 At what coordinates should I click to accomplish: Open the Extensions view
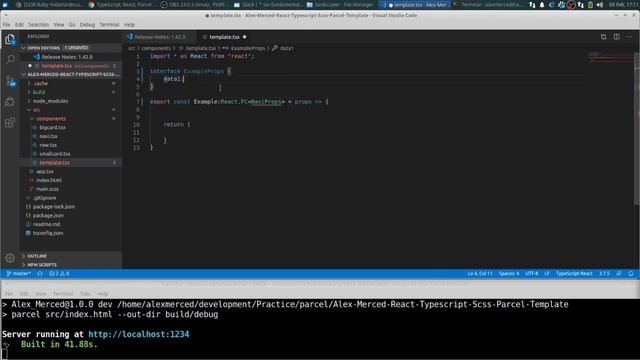tap(10, 122)
